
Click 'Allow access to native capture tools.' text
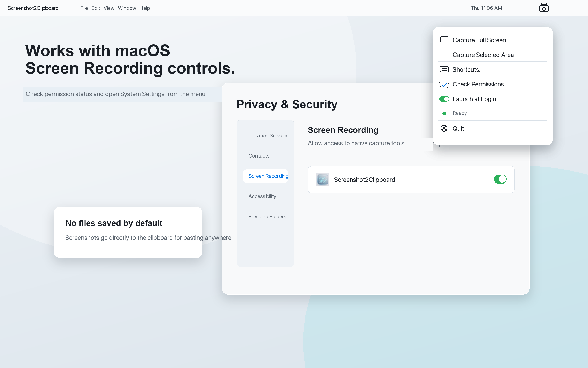356,143
